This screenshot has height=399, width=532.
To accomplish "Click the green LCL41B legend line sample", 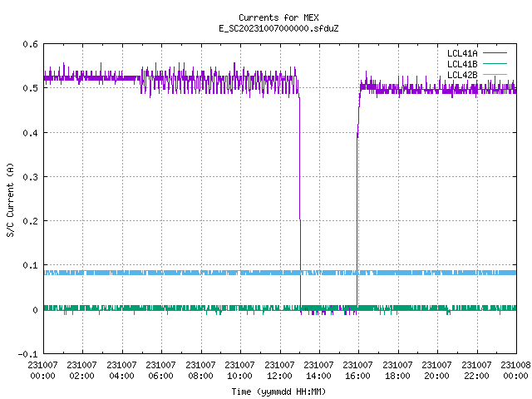I will pos(495,63).
